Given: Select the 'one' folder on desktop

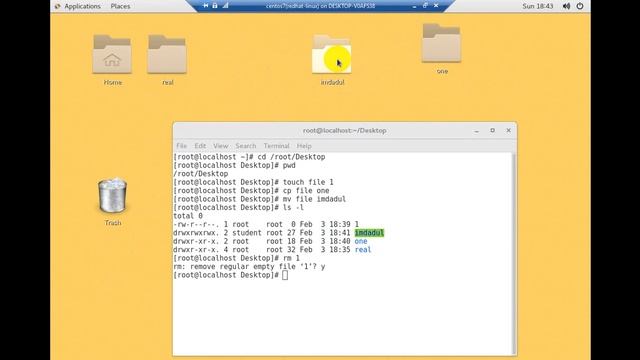Looking at the screenshot, I should point(441,43).
